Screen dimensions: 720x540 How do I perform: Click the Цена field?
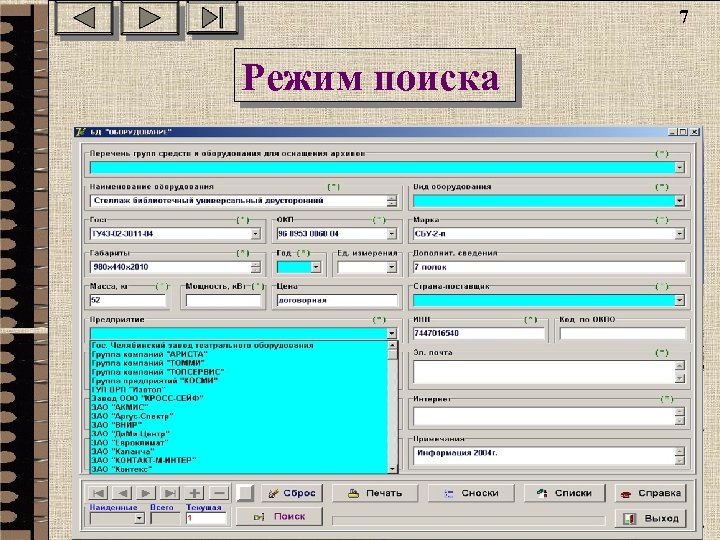click(337, 300)
